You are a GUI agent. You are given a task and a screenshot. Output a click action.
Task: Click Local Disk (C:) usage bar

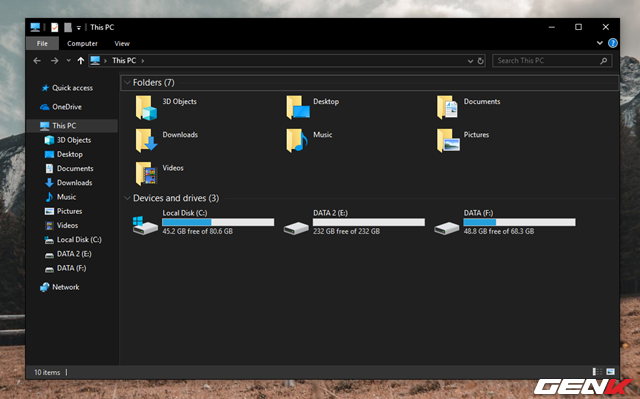218,222
